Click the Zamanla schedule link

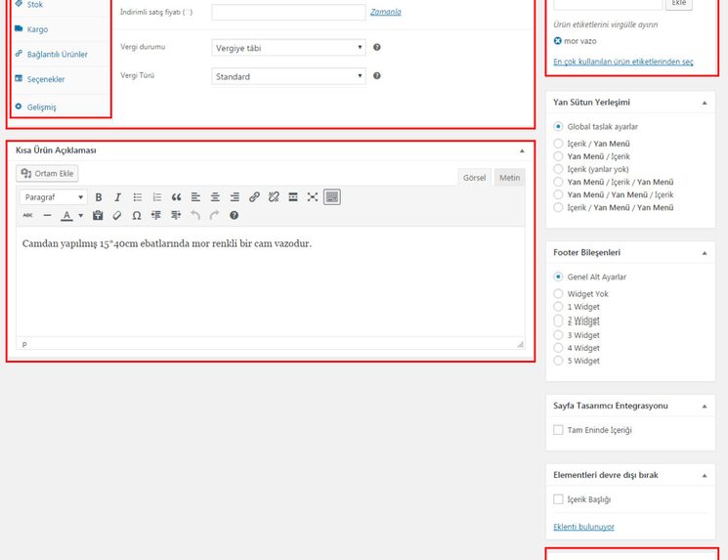click(385, 12)
